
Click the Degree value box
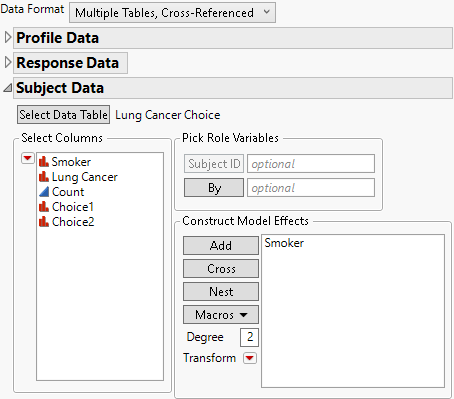tap(249, 337)
